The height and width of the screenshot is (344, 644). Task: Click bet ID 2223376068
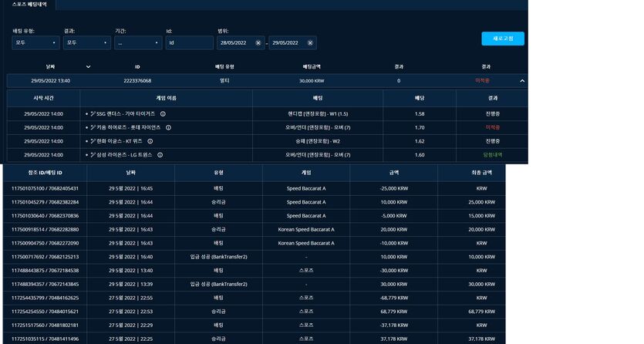tap(137, 81)
